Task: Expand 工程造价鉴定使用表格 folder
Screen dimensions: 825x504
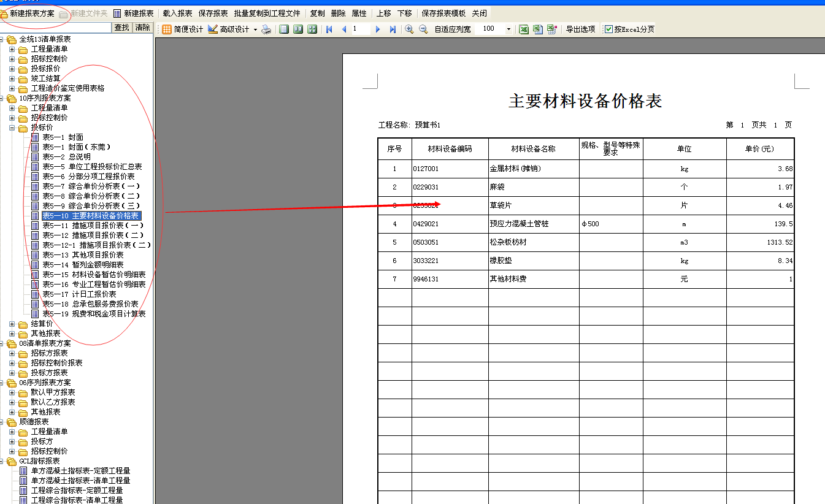Action: tap(12, 88)
